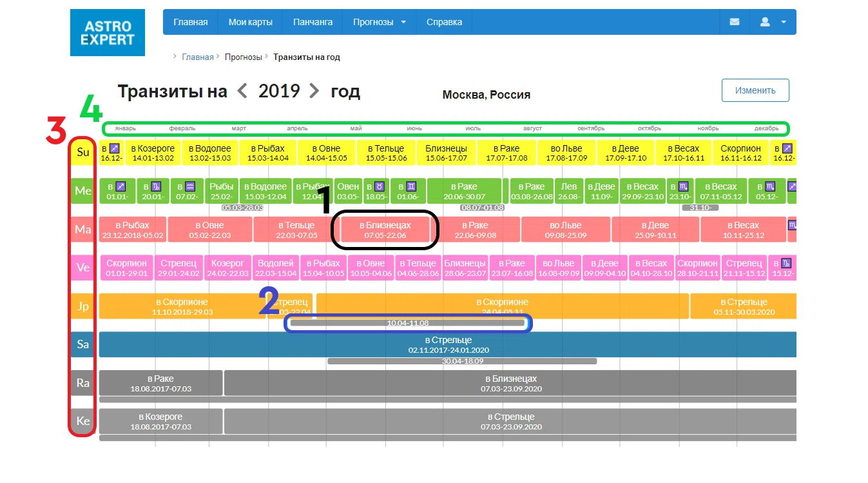
Task: Select the Jp planet label
Action: (x=83, y=306)
